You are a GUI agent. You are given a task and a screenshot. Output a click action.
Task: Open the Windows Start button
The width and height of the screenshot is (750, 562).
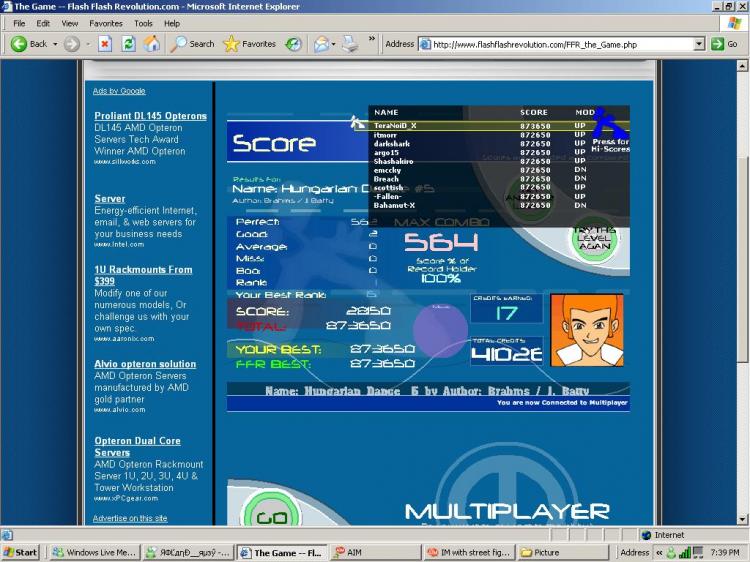coord(21,552)
